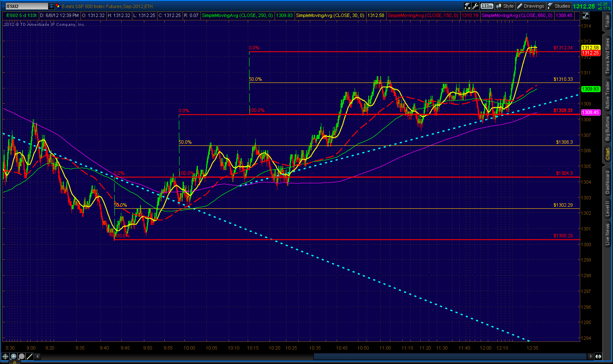Viewport: 613px width, 364px height.
Task: Open the Trade side tab
Action: 607,21
